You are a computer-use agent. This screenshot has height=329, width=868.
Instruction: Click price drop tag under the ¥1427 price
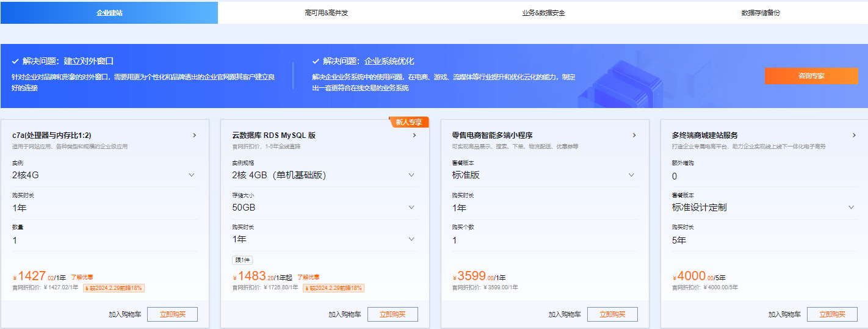click(114, 287)
